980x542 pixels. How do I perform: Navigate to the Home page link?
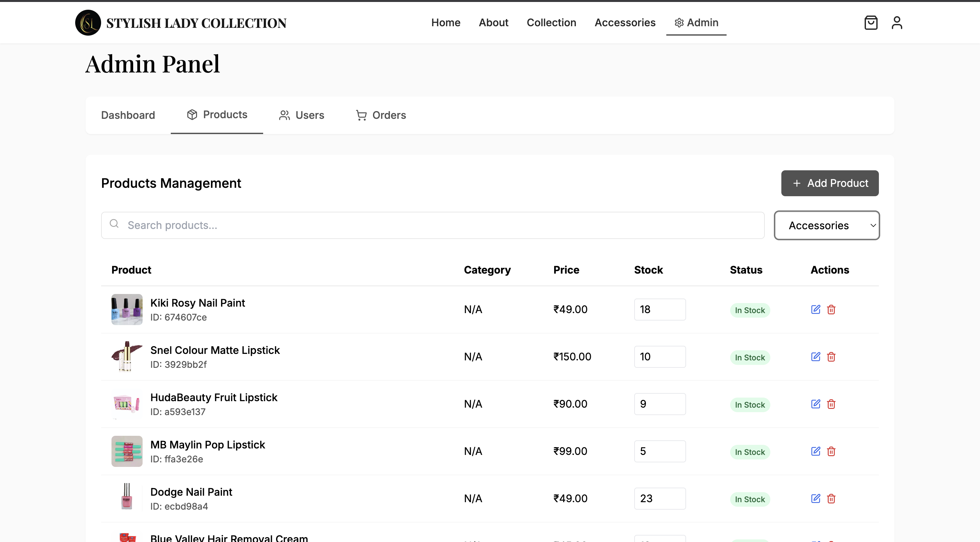click(x=446, y=23)
